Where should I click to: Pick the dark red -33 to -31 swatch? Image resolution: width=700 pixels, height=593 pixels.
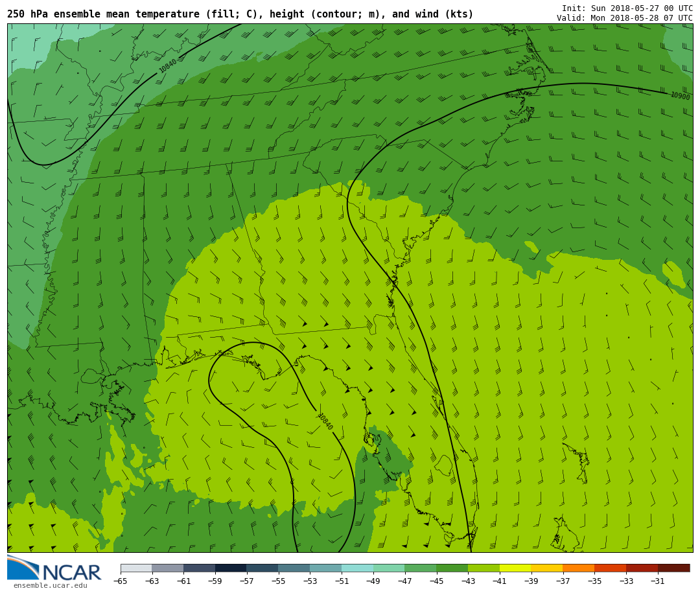(642, 568)
